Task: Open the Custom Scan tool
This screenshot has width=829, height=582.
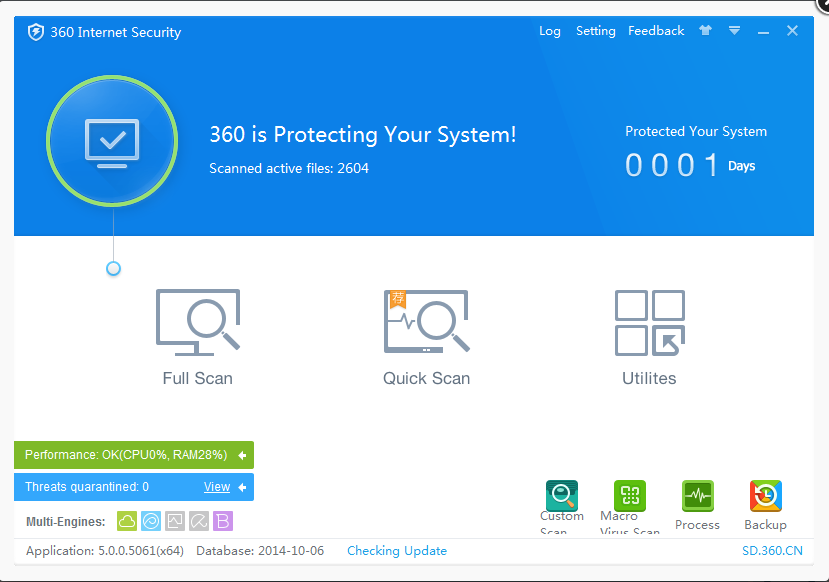Action: pyautogui.click(x=561, y=507)
